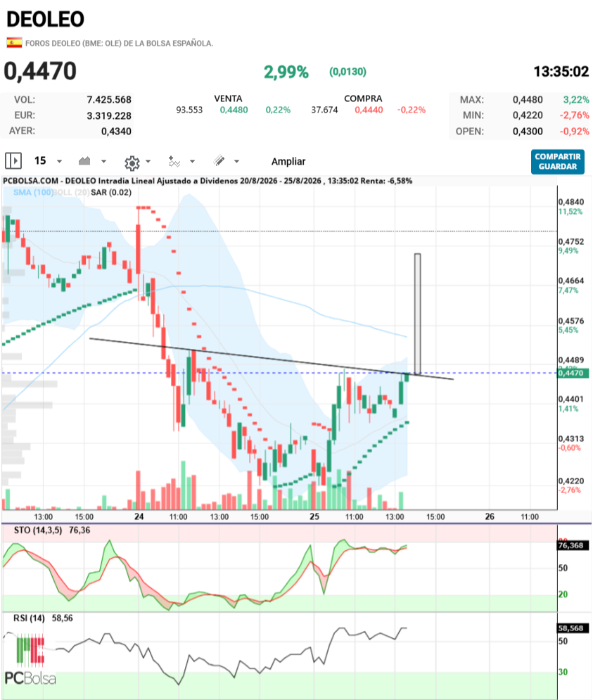Click the PCBolsa logo
The image size is (593, 700).
point(30,660)
